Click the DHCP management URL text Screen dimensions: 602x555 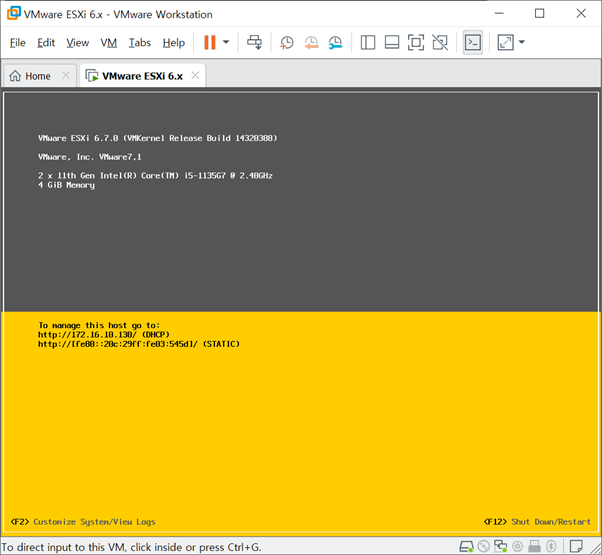tap(104, 335)
